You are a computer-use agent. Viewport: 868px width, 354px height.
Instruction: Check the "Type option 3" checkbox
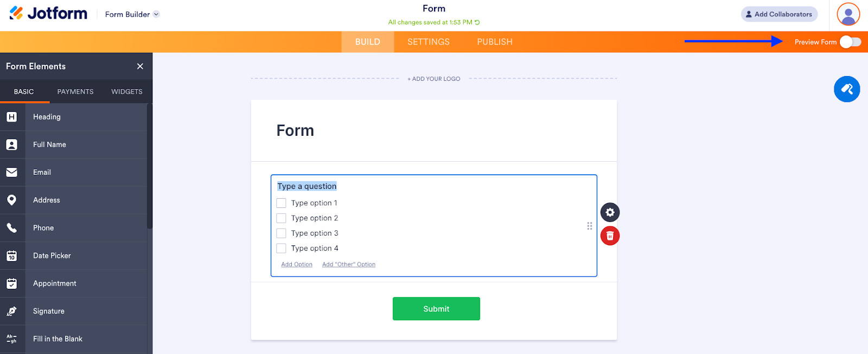[x=281, y=233]
